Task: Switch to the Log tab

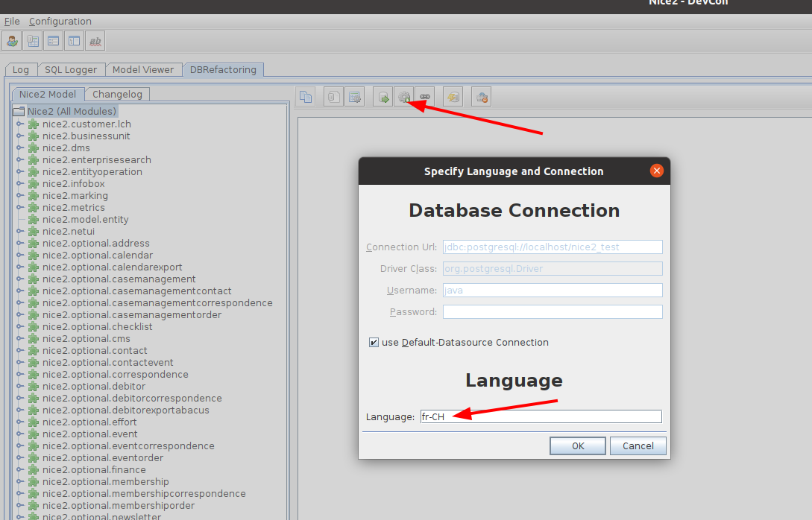Action: click(21, 70)
